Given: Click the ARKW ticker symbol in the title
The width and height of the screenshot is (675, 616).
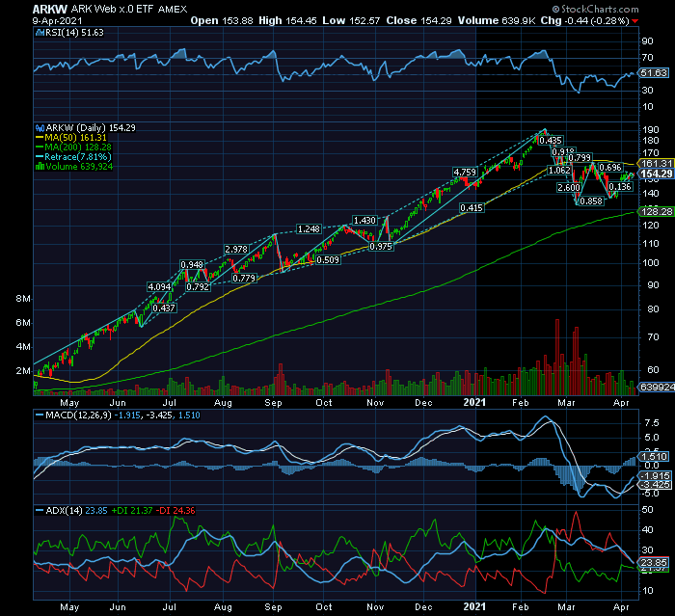Looking at the screenshot, I should pyautogui.click(x=50, y=9).
